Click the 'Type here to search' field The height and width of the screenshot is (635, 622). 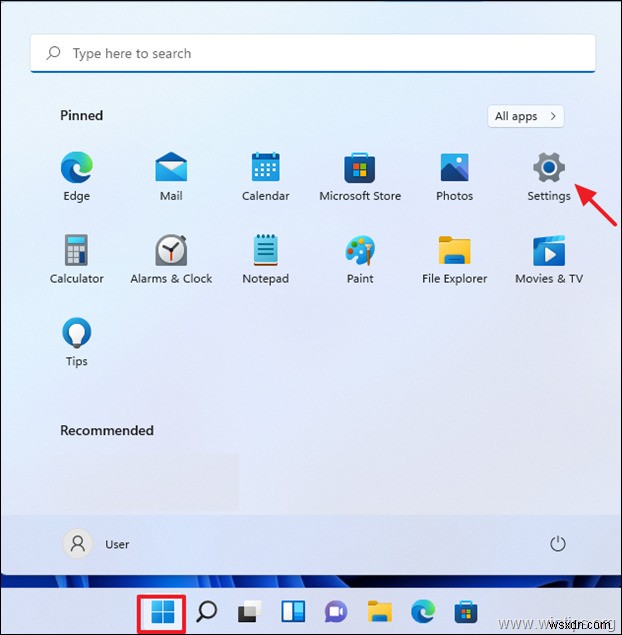click(x=313, y=53)
